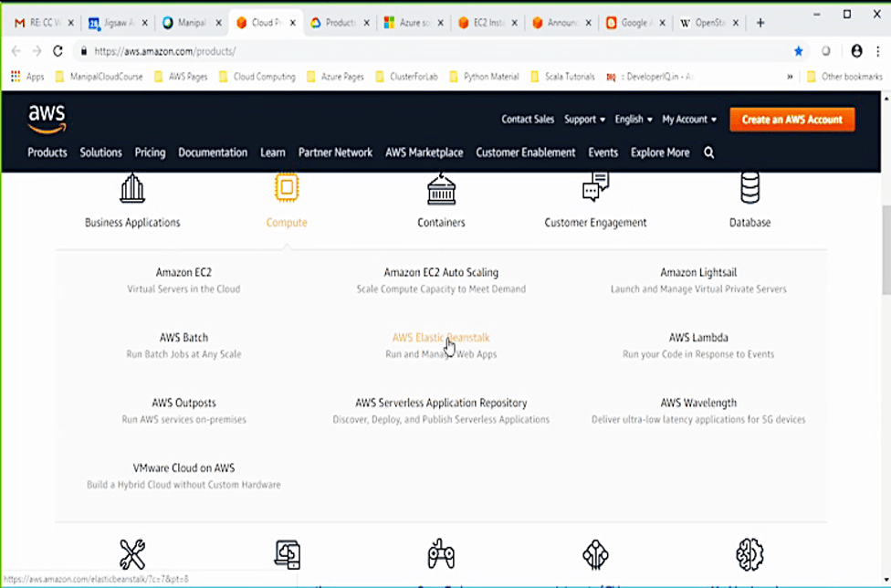Bookmark this page with the star icon
Screen dimensions: 891x588
[799, 51]
